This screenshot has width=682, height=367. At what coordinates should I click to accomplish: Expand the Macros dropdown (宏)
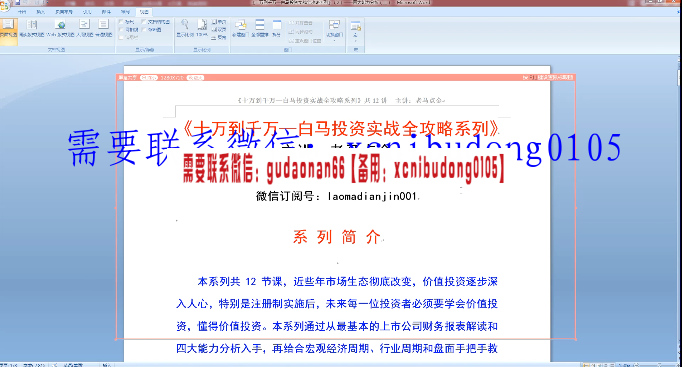click(x=355, y=30)
